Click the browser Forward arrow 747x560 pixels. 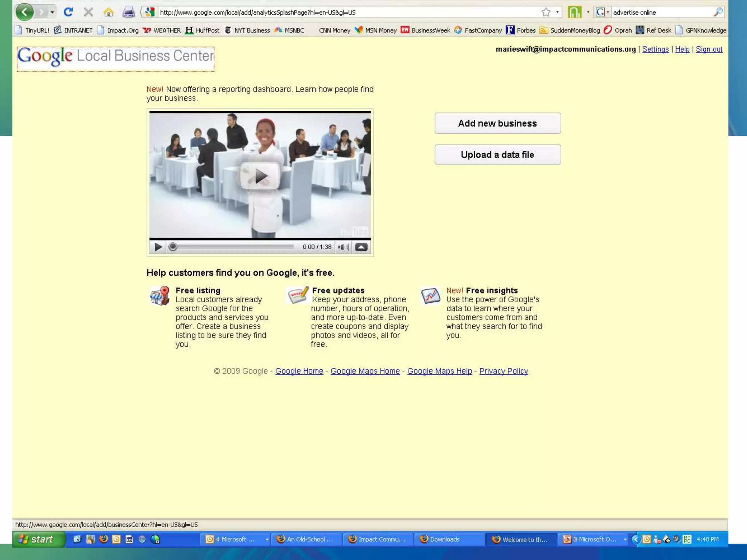point(41,12)
